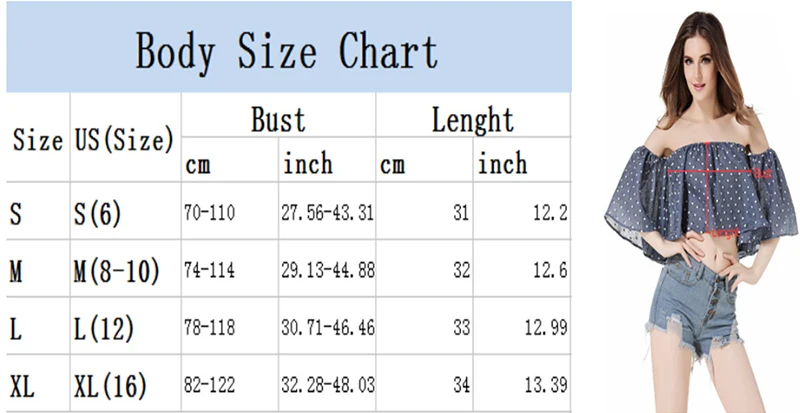
Task: Select the S(6) size cell
Action: click(97, 214)
